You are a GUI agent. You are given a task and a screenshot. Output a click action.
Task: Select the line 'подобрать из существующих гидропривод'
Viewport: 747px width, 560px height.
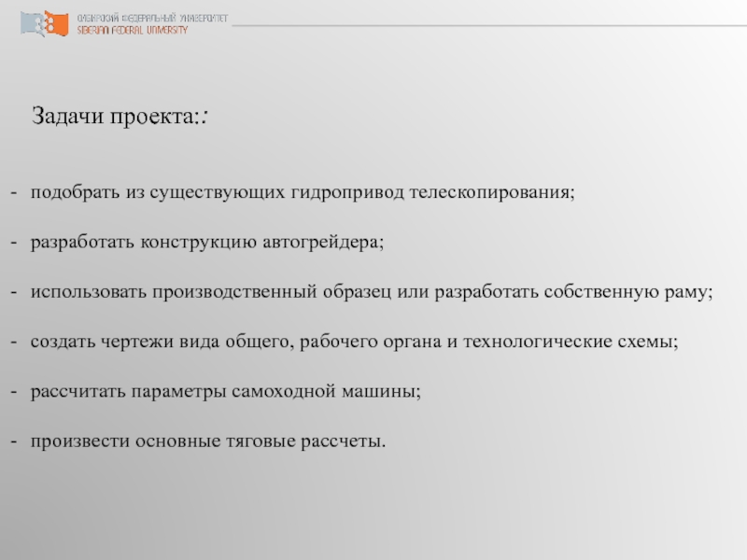tap(218, 193)
